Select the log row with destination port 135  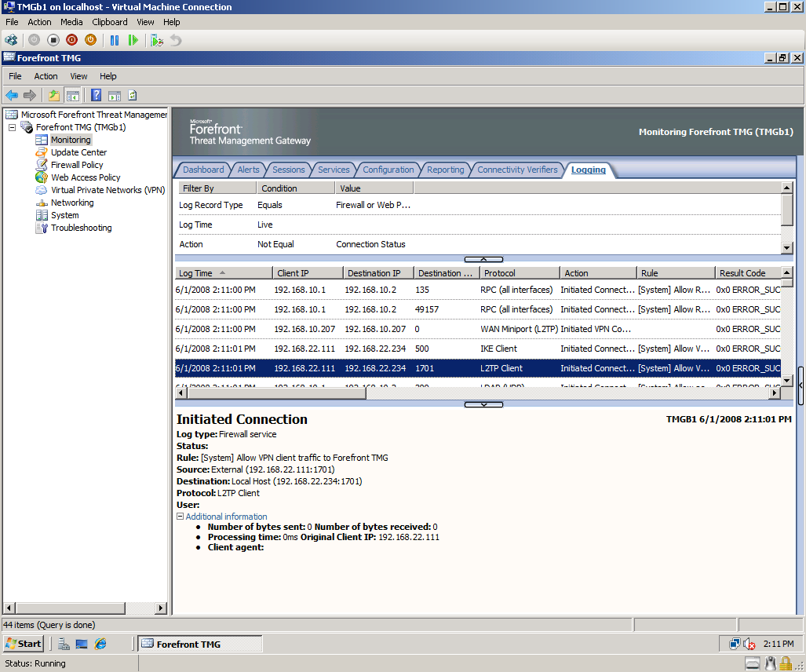click(x=477, y=290)
